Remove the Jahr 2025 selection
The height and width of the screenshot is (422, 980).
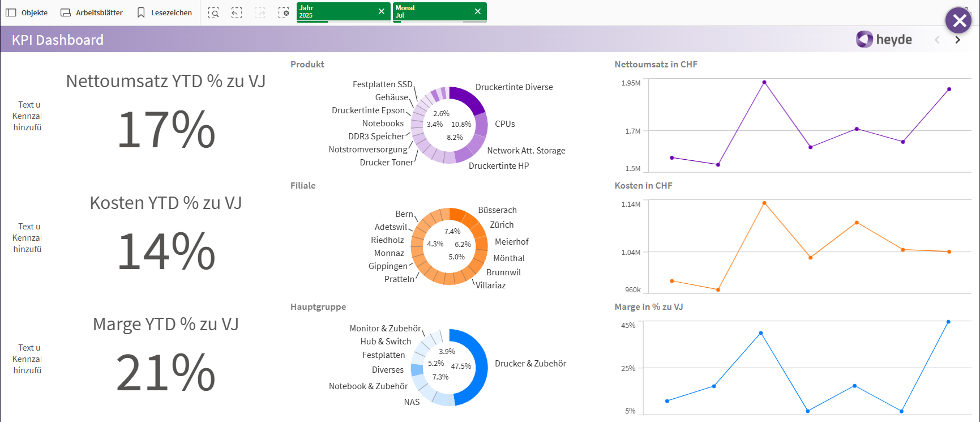pyautogui.click(x=382, y=11)
